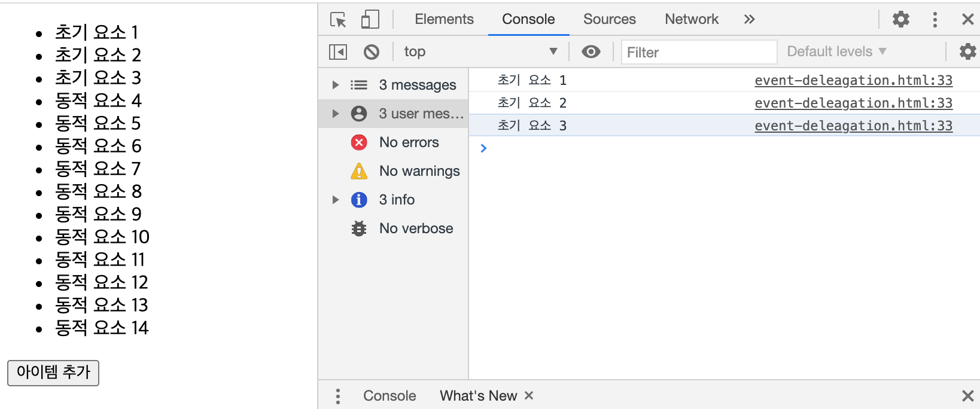
Task: Open the console settings gear icon
Action: [x=967, y=52]
